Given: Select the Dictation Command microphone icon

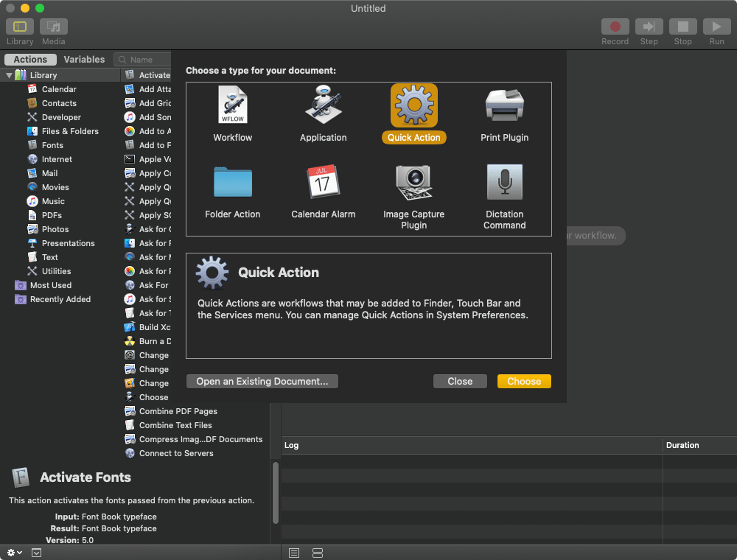Looking at the screenshot, I should point(504,183).
